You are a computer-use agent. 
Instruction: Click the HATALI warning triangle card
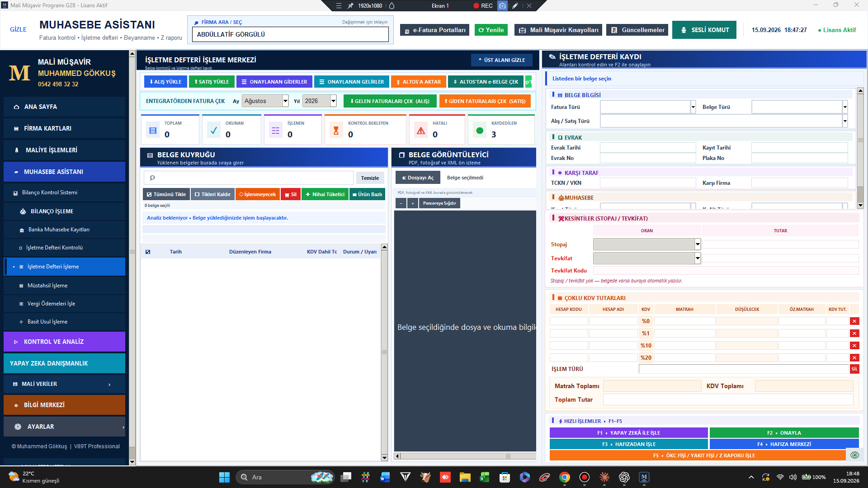[x=437, y=130]
